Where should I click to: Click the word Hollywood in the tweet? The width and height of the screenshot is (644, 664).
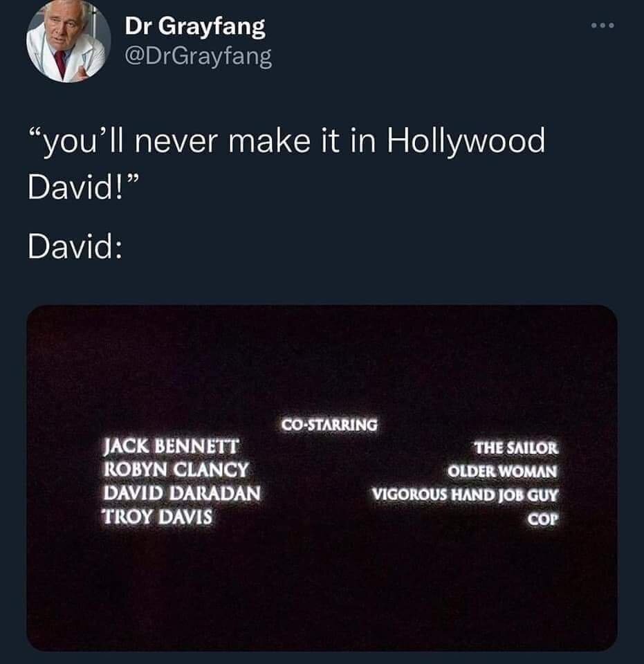466,141
